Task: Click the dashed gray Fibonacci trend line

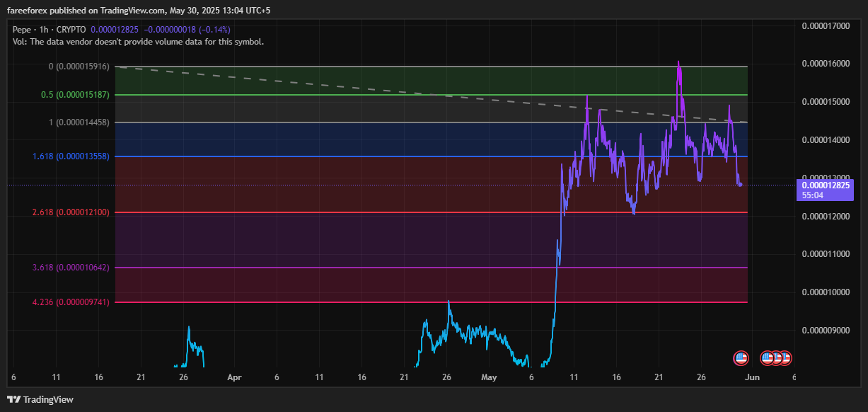Action: pos(432,94)
